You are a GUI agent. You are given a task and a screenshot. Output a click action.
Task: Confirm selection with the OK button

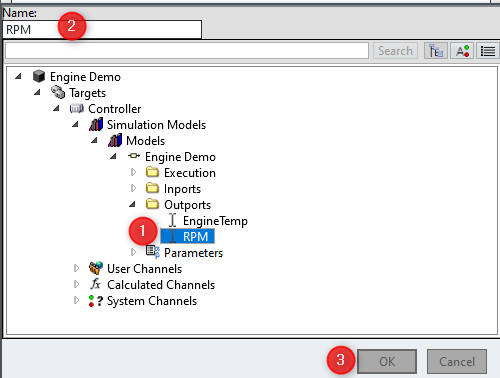387,361
